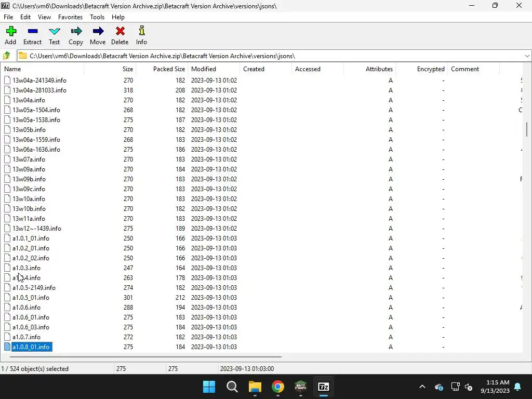
Task: Select file a1.0.1_01.info
Action: [31, 238]
